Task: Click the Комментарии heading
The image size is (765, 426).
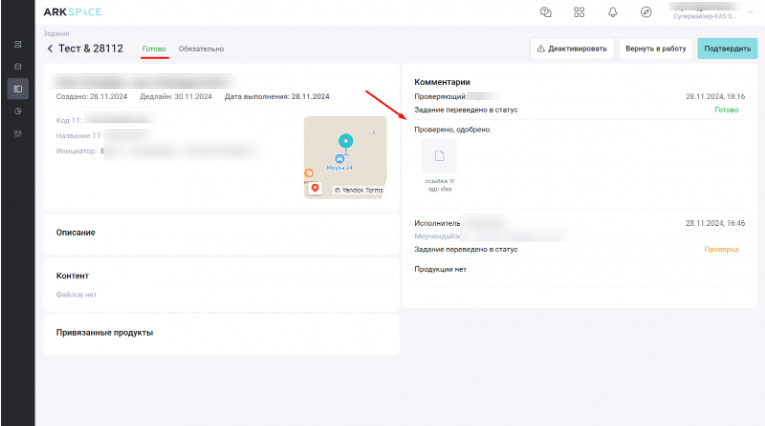Action: tap(442, 82)
